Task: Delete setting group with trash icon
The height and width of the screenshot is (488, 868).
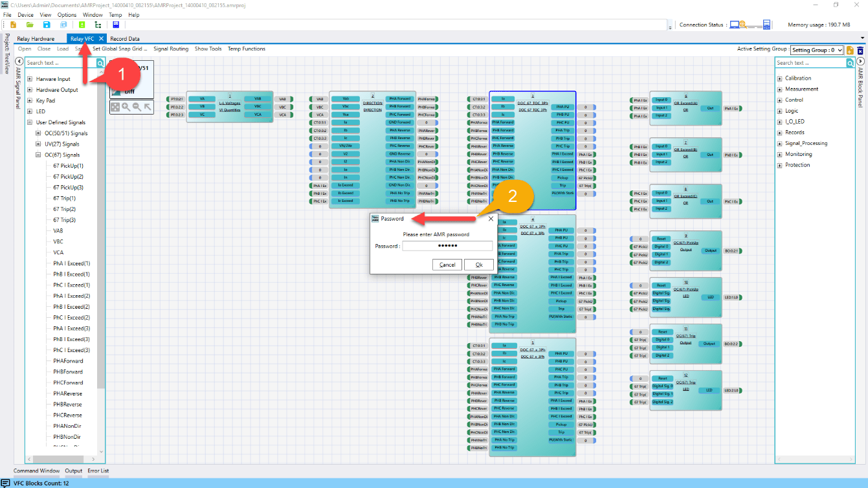Action: pos(860,50)
